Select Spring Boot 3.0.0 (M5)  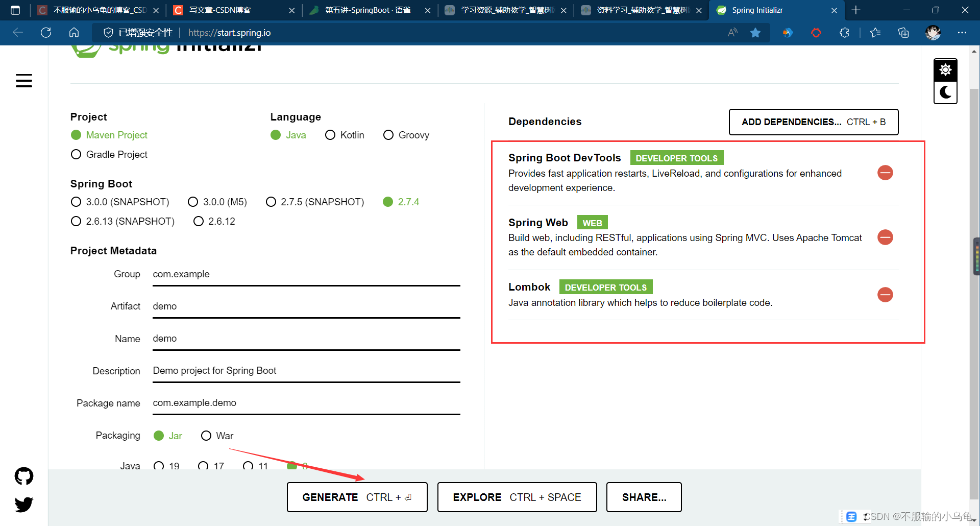217,202
